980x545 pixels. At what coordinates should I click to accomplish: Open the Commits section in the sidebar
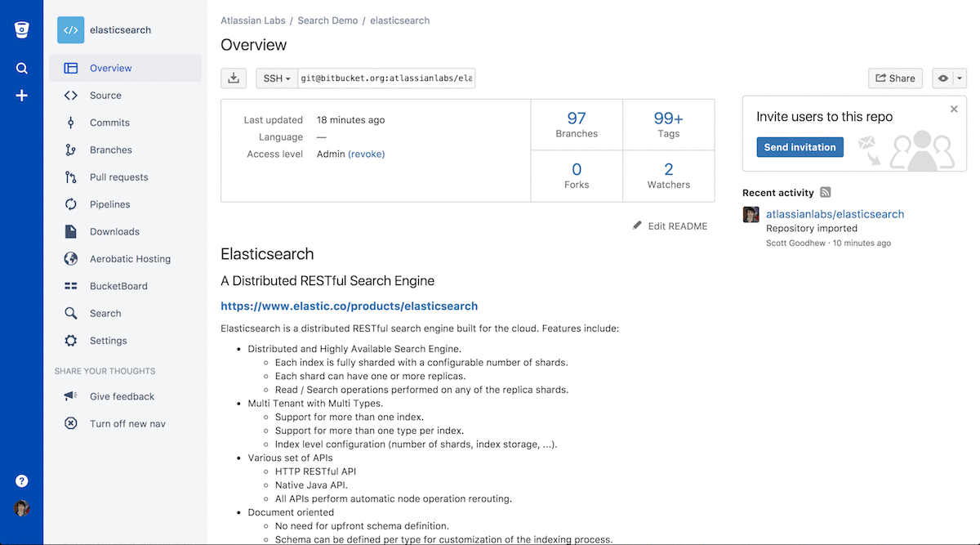point(109,123)
